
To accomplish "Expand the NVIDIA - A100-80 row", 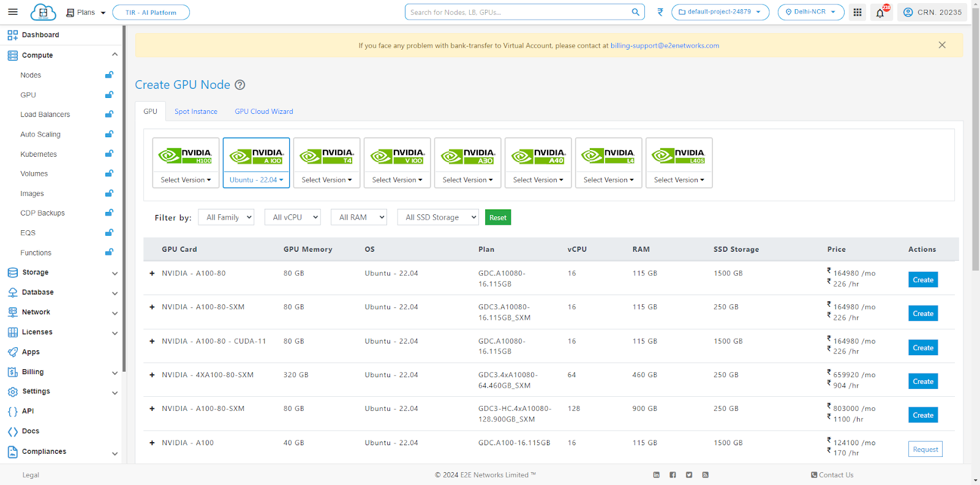I will [x=152, y=273].
